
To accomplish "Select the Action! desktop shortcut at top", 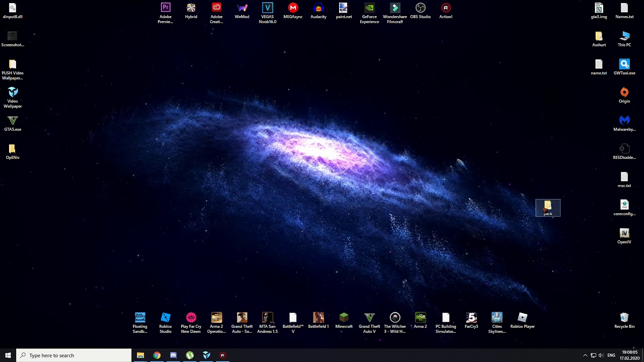I will tap(446, 11).
